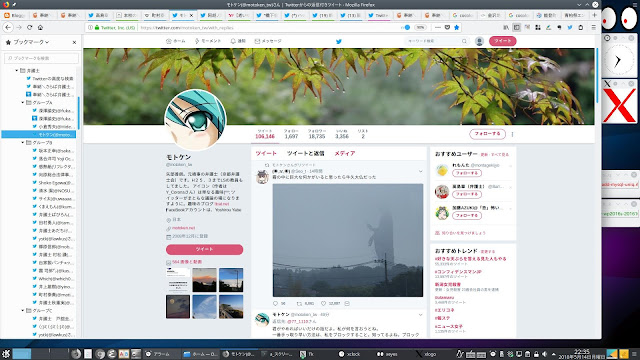This screenshot has width=640, height=360.
Task: Show hidden system tray icons with the arrow
Action: point(554,354)
